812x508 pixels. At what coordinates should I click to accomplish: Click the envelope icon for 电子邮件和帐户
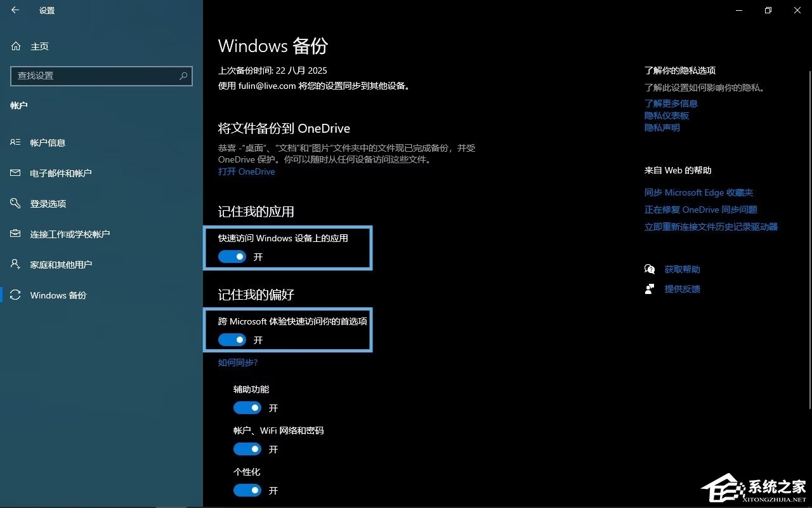click(x=14, y=173)
